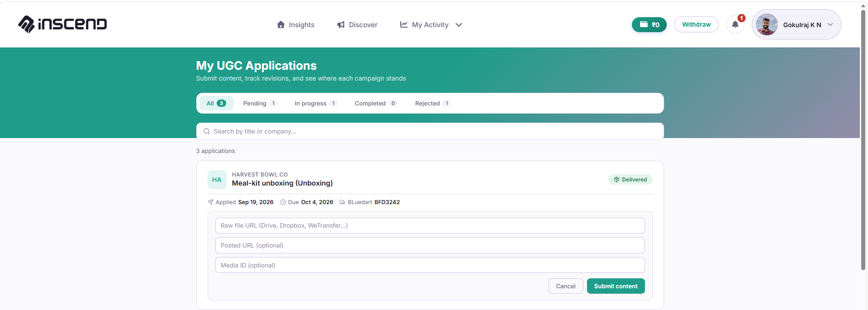
Task: Click the Gokulraj K N profile avatar
Action: coord(767,24)
